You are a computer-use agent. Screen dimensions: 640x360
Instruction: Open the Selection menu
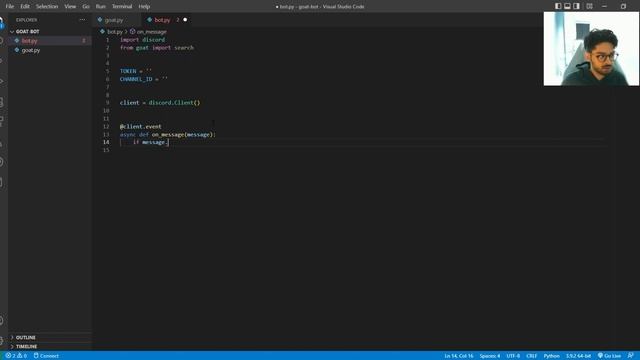(x=47, y=7)
